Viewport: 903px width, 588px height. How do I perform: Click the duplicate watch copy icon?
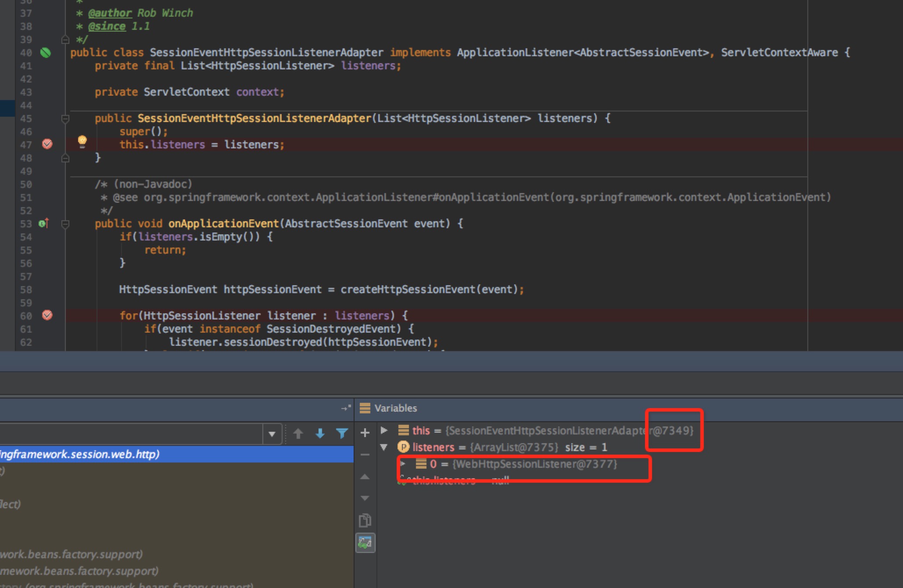coord(365,521)
